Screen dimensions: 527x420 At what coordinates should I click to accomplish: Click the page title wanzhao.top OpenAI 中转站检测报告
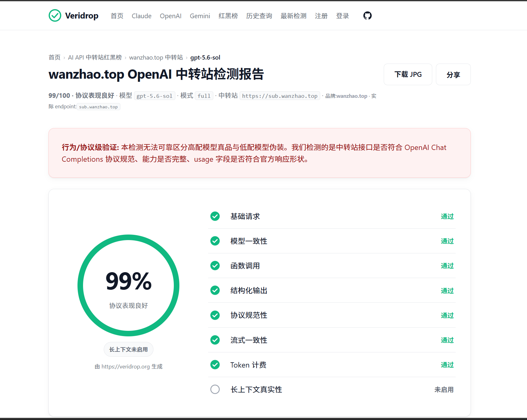156,74
